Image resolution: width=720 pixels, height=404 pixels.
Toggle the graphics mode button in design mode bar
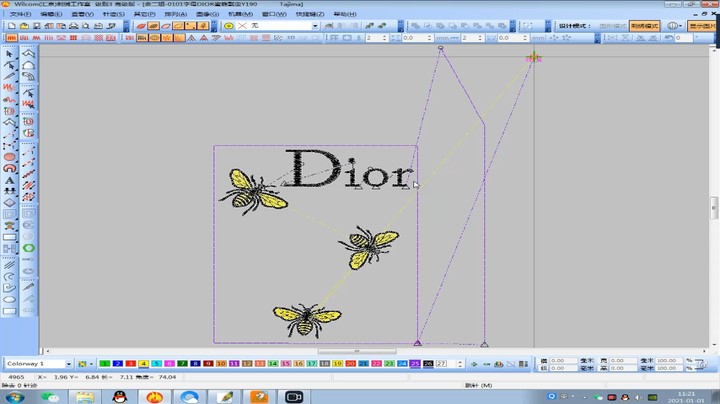pyautogui.click(x=613, y=26)
